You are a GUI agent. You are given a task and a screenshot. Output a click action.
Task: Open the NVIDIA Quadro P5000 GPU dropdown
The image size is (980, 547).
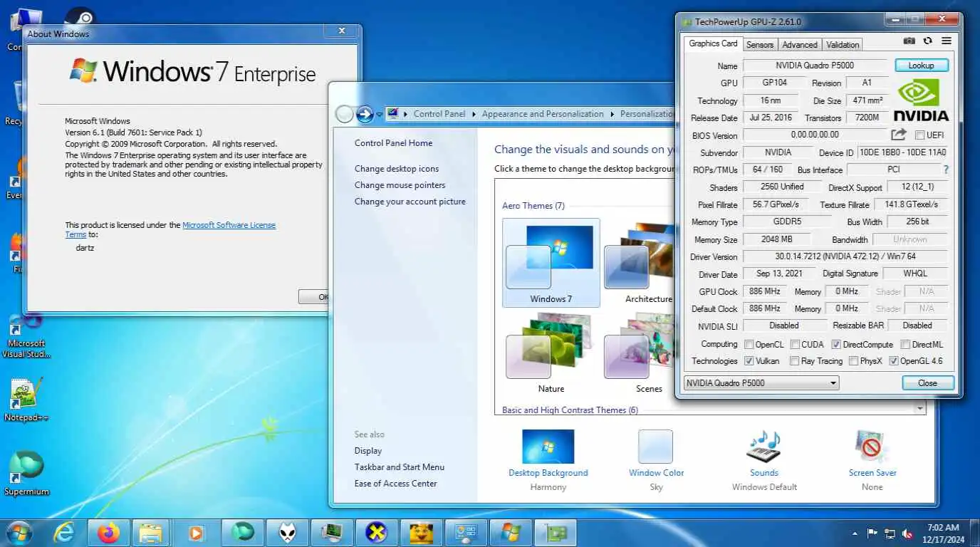coord(761,383)
